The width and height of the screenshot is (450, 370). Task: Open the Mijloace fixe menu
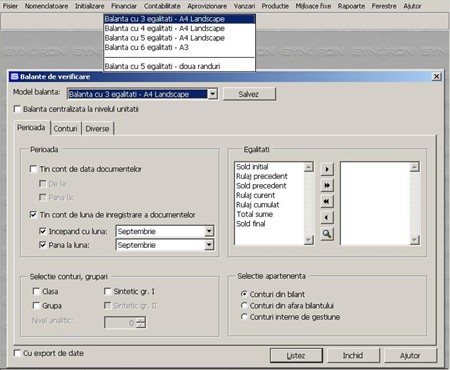pos(313,6)
